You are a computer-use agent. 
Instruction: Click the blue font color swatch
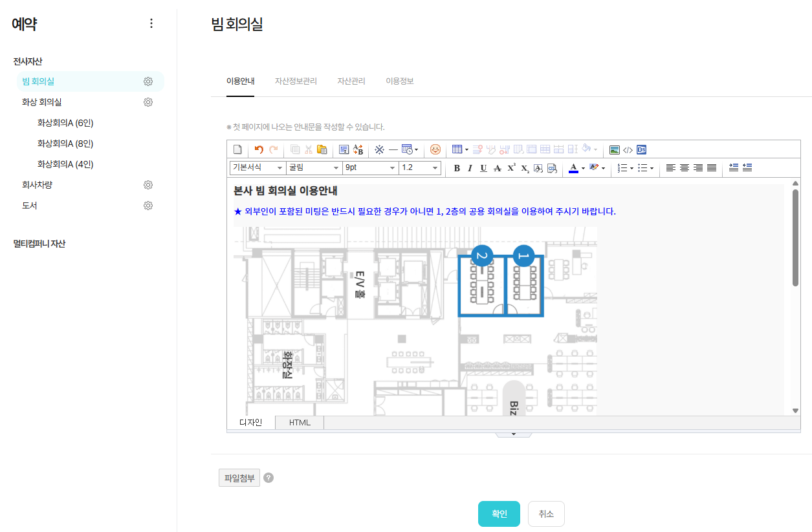click(573, 168)
